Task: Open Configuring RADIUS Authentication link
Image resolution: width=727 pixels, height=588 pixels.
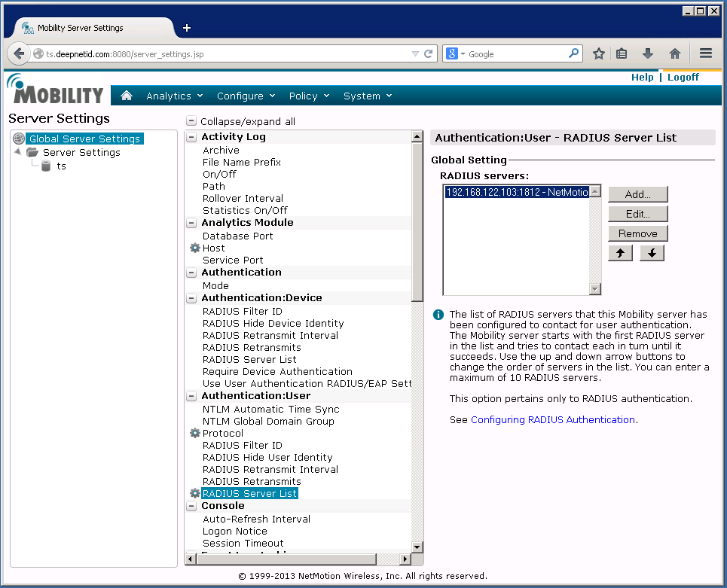Action: (552, 419)
